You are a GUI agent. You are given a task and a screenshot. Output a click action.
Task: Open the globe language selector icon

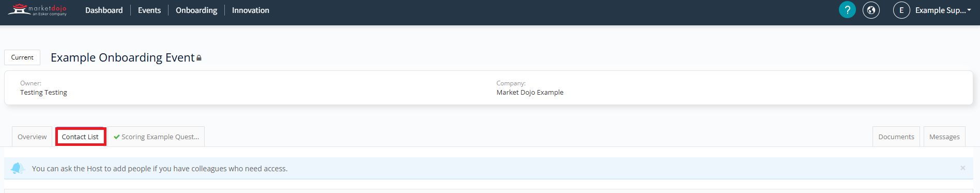(871, 10)
